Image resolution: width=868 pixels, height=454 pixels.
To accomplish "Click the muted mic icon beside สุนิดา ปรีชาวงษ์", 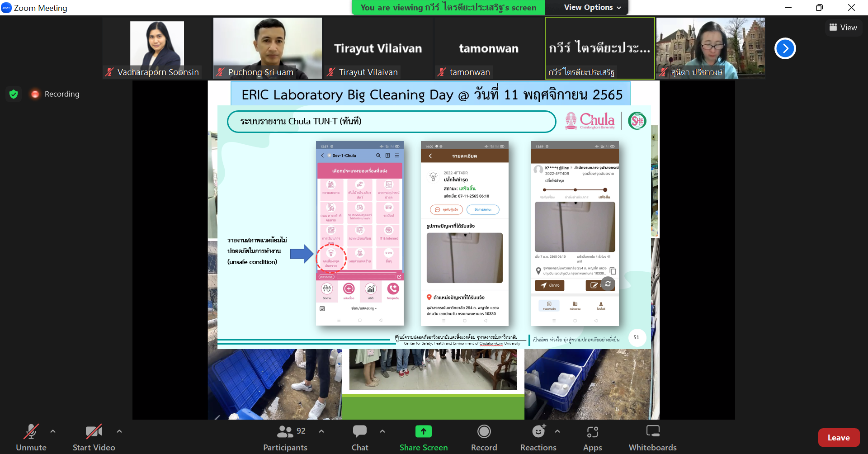I will tap(663, 72).
